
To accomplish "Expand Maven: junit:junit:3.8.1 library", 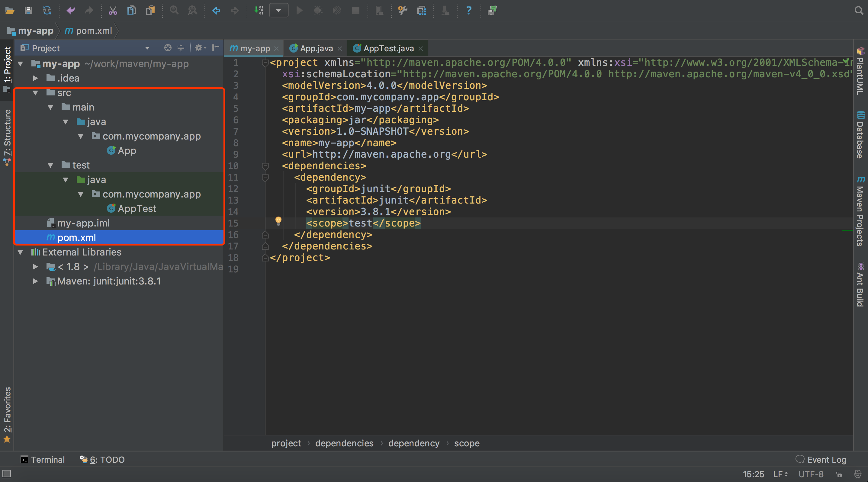I will pos(35,281).
